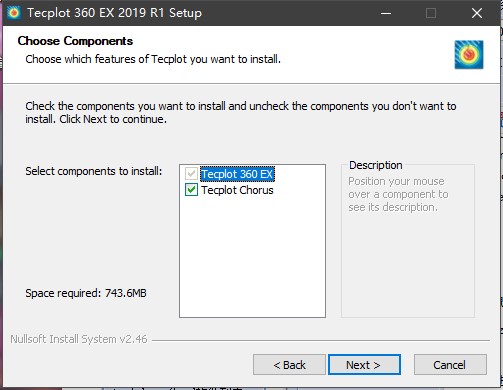The height and width of the screenshot is (390, 503).
Task: Click the Tecplot logo in the header
Action: [x=469, y=55]
